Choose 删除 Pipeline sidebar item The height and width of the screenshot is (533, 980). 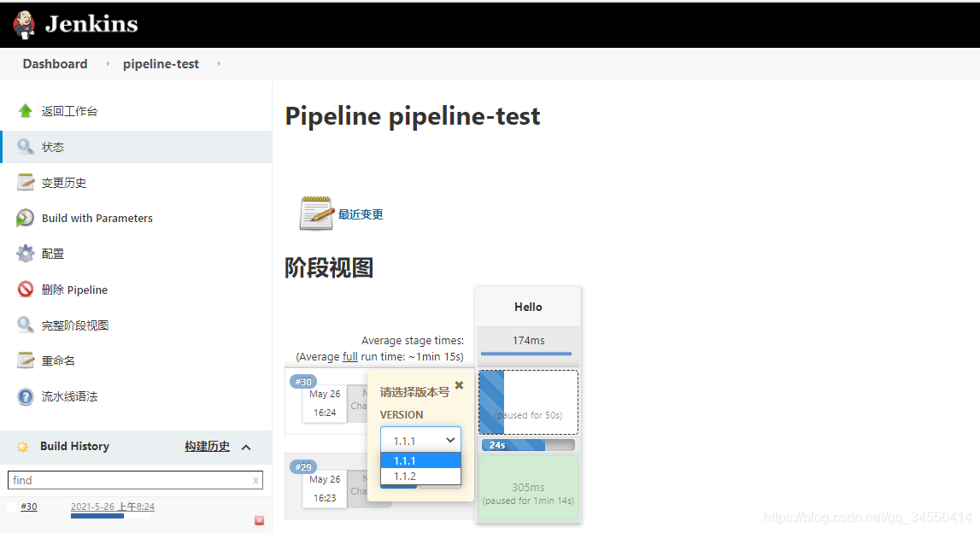(74, 290)
